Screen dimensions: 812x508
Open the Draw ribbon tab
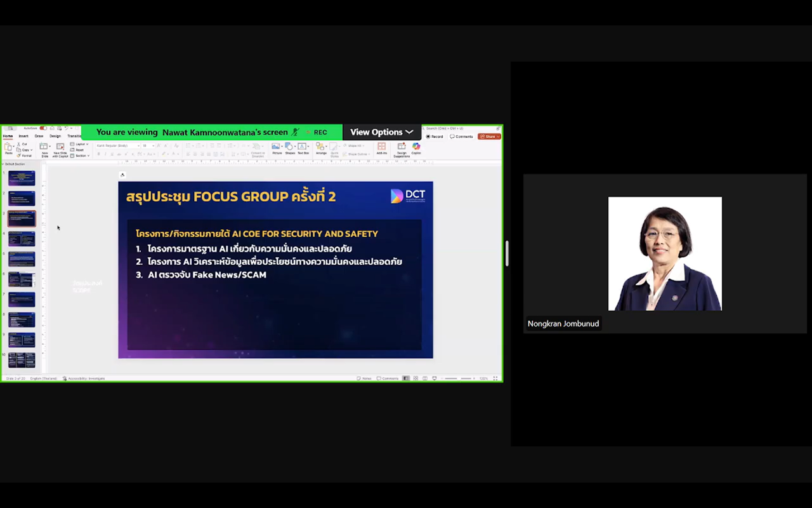(39, 136)
